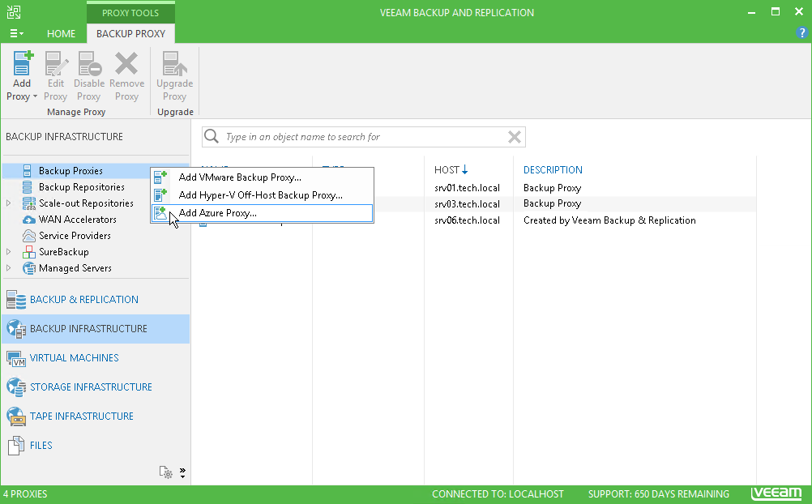Click the SureBackup icon
Viewport: 812px width, 504px height.
[29, 252]
